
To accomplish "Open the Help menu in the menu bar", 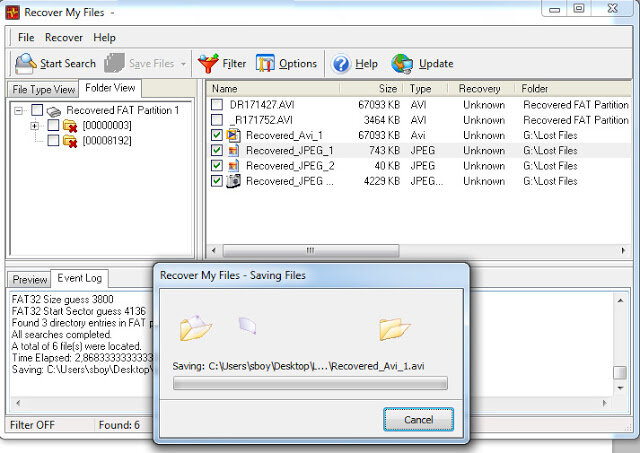I will 104,38.
